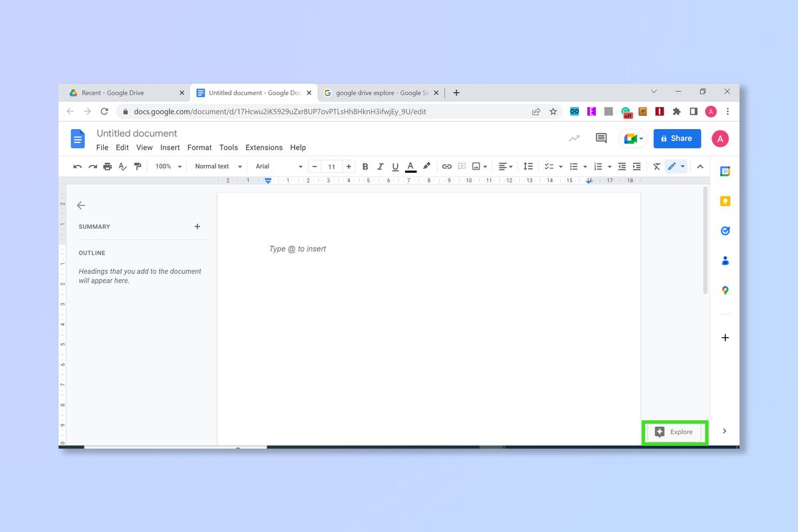Open Google Tasks from the side panel
The height and width of the screenshot is (532, 798).
(724, 230)
